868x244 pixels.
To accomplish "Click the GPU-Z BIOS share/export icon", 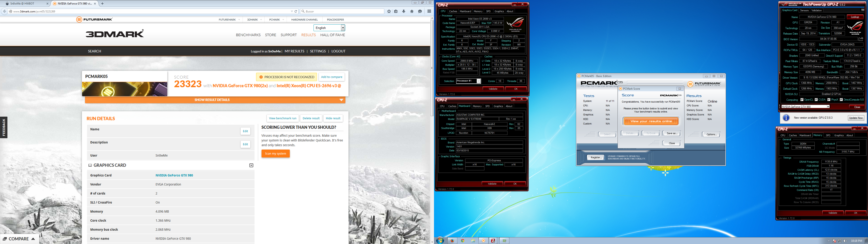I will [861, 39].
